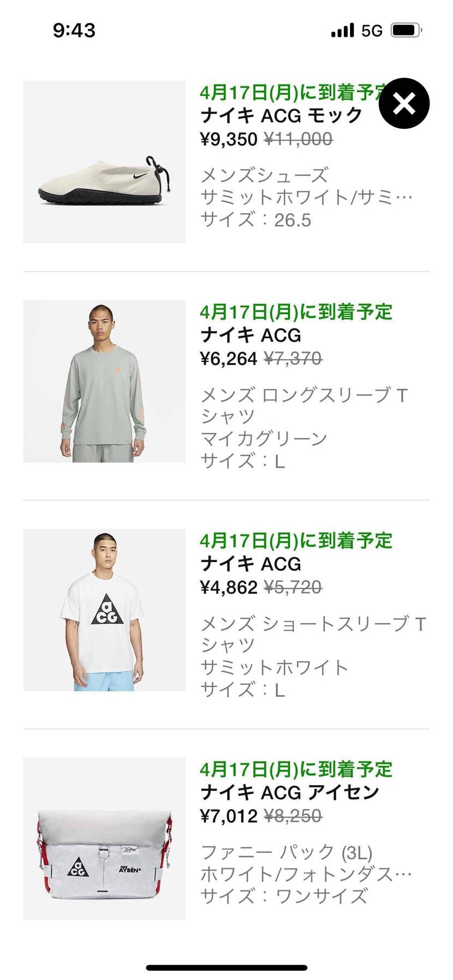Tap the cellular signal bars icon
453x980 pixels.
342,30
